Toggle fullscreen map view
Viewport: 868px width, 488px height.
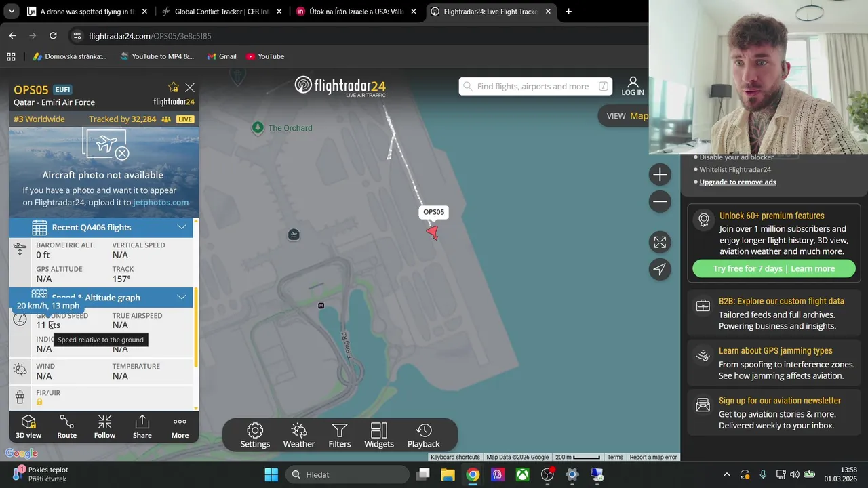tap(660, 242)
